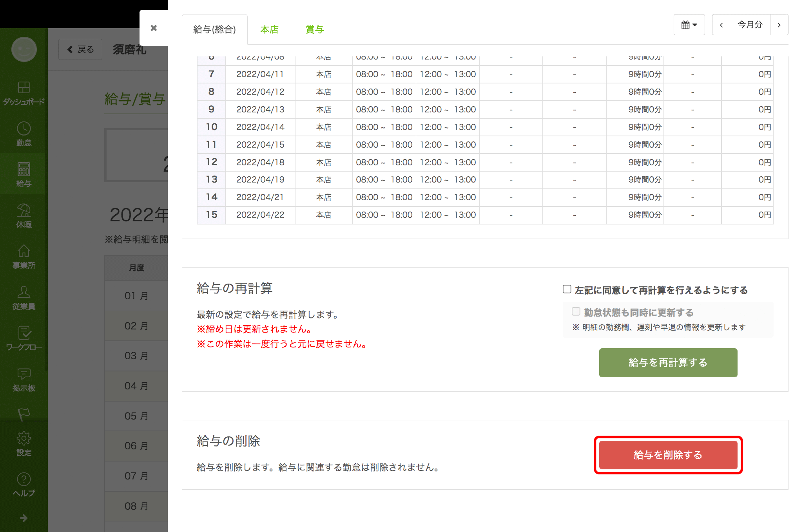This screenshot has width=803, height=532.
Task: Select the 03 月 row in background list
Action: click(x=136, y=356)
